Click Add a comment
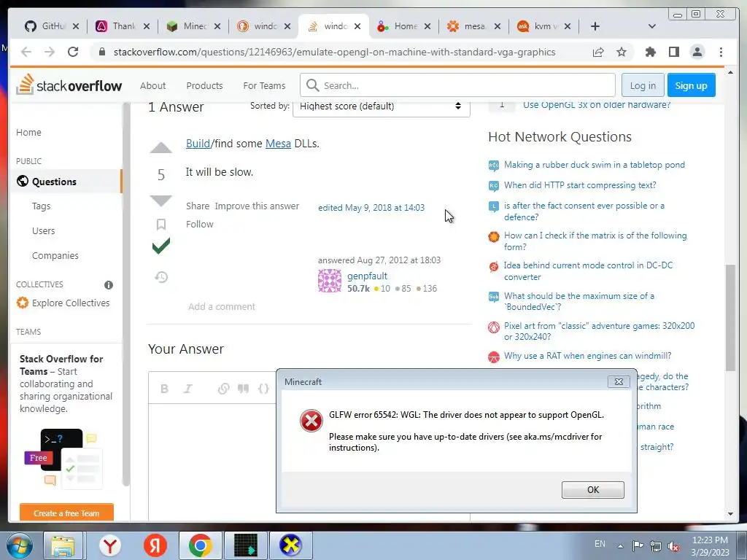The height and width of the screenshot is (560, 747). tap(222, 307)
